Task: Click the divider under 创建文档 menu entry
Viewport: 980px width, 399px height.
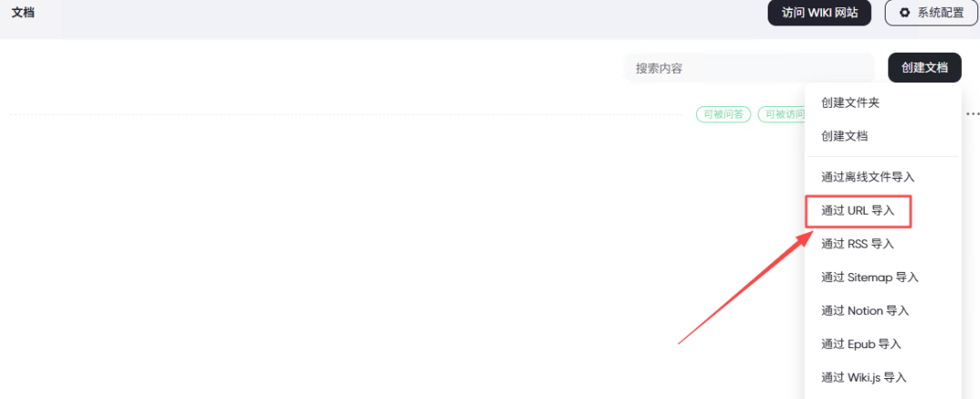Action: pos(883,156)
